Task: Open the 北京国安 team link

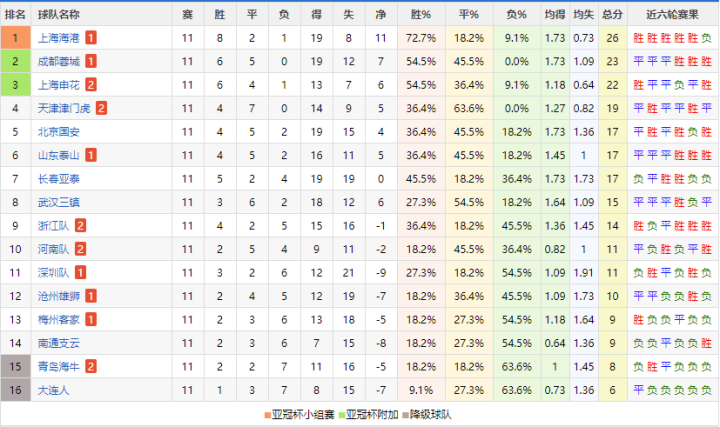Action: (58, 131)
